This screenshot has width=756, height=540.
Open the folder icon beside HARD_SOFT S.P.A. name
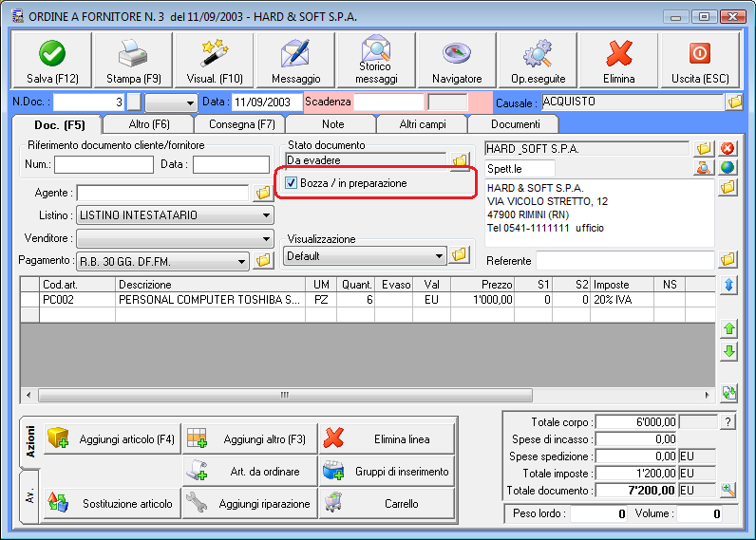[x=704, y=148]
